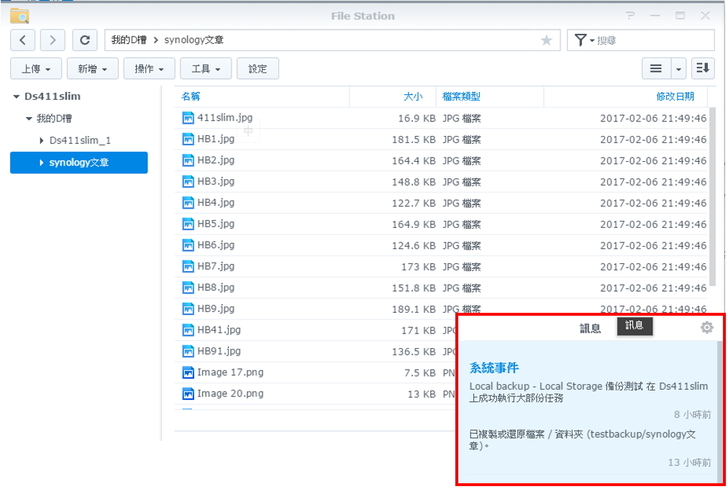Sort by the 大小 column header
The image size is (728, 489).
point(413,97)
